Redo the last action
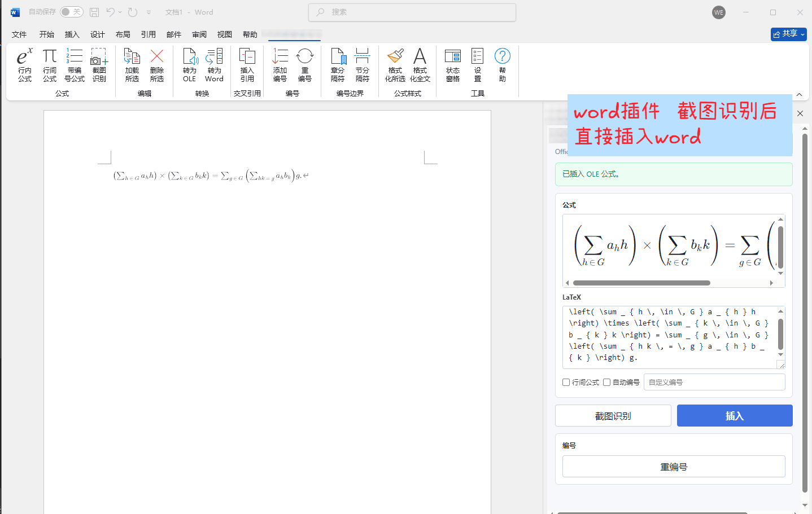The height and width of the screenshot is (514, 812). pyautogui.click(x=133, y=12)
